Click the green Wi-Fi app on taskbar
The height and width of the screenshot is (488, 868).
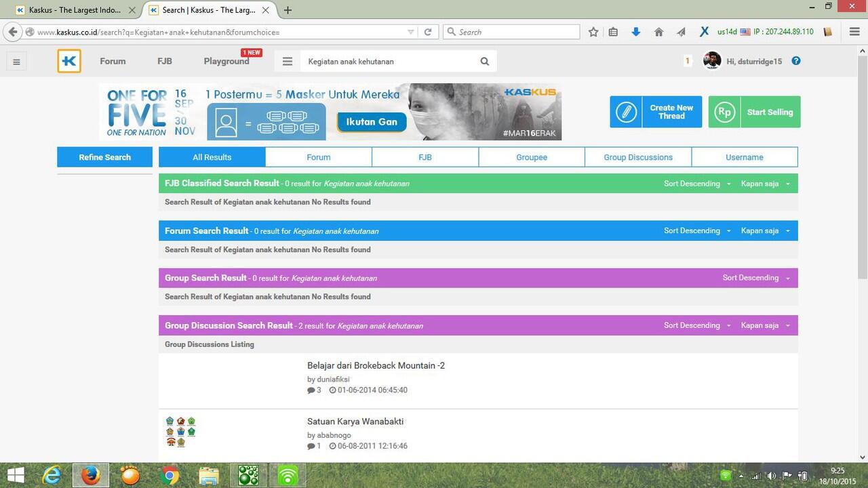pyautogui.click(x=288, y=476)
